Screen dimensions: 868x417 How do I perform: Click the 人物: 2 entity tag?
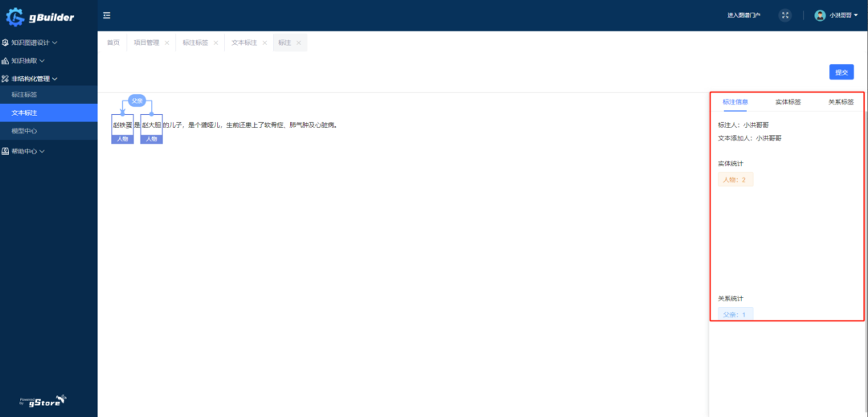click(x=735, y=180)
